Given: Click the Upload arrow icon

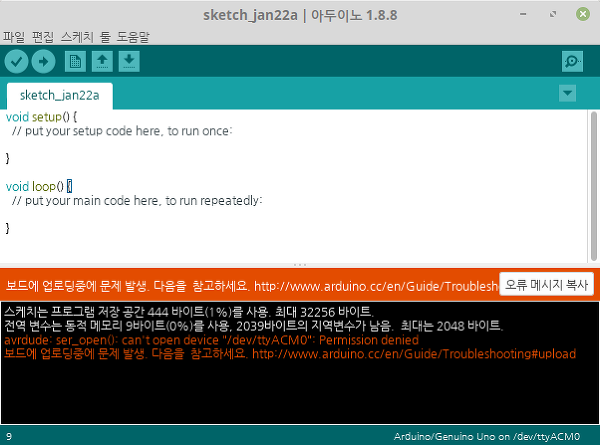Looking at the screenshot, I should (43, 61).
